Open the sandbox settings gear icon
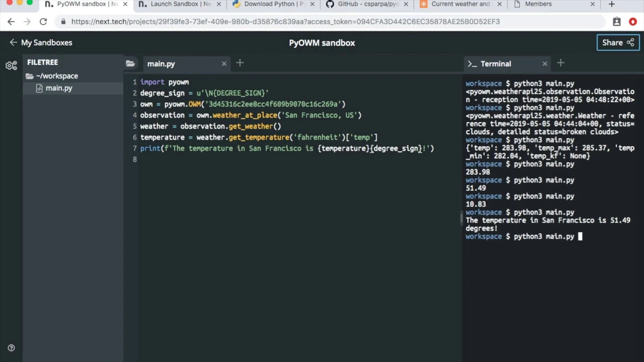The image size is (644, 362). (x=11, y=66)
